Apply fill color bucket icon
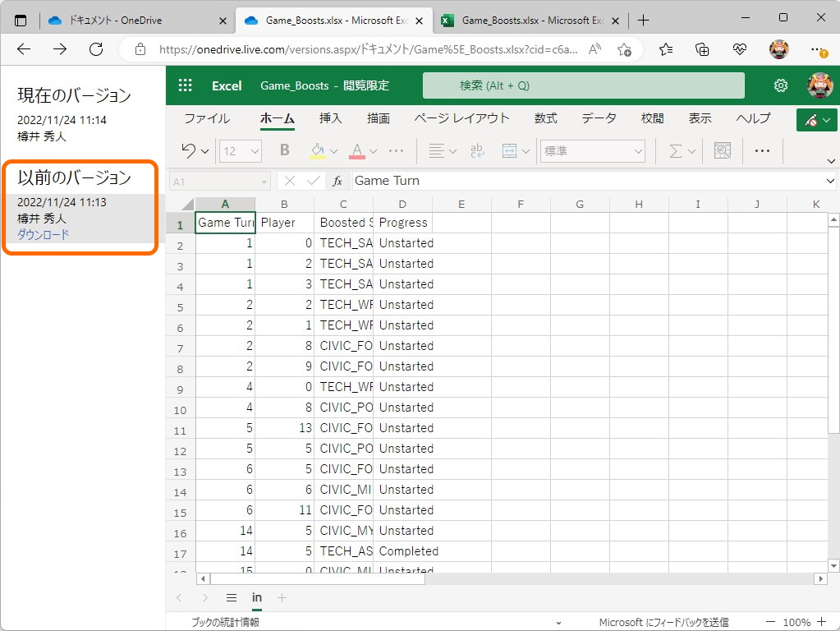The width and height of the screenshot is (840, 631). (317, 150)
